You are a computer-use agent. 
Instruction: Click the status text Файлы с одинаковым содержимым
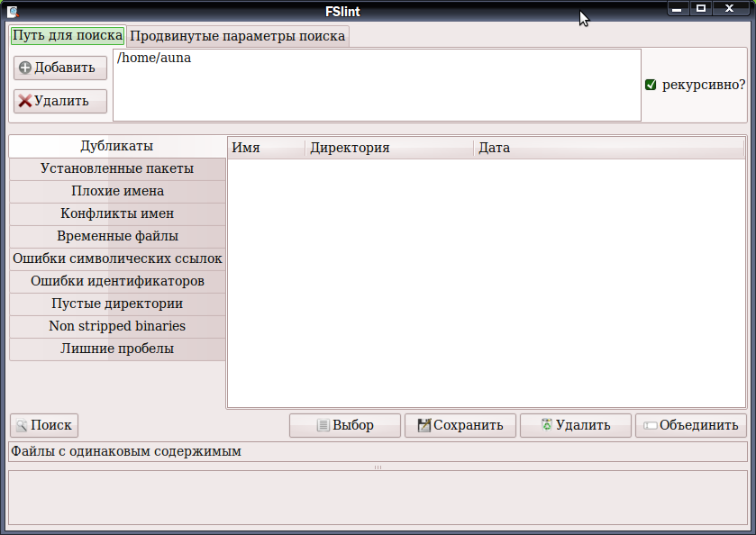(x=126, y=451)
